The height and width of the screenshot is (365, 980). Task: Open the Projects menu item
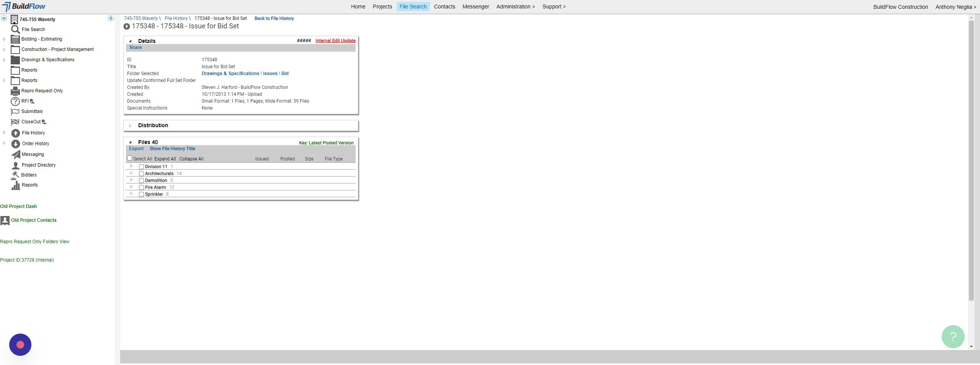coord(382,7)
